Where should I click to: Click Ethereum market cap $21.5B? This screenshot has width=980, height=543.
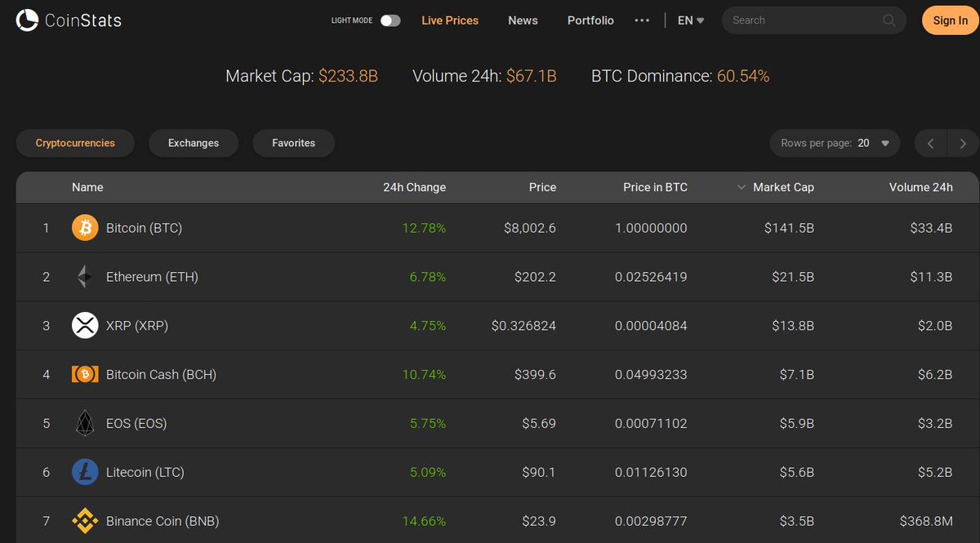click(793, 277)
